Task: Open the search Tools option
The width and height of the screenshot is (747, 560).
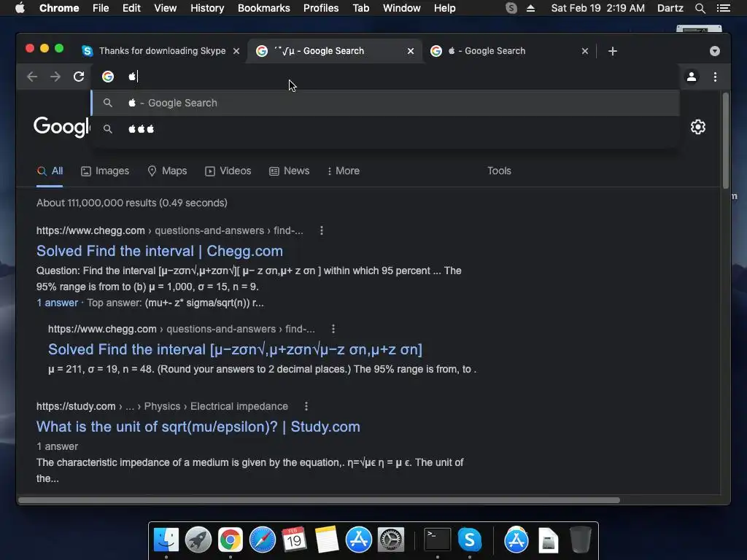Action: 499,171
